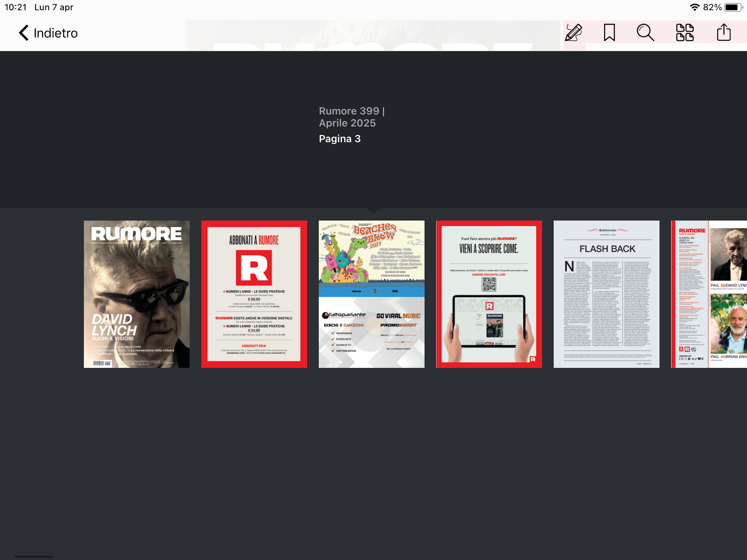Open the magnifier search tool

tap(645, 33)
